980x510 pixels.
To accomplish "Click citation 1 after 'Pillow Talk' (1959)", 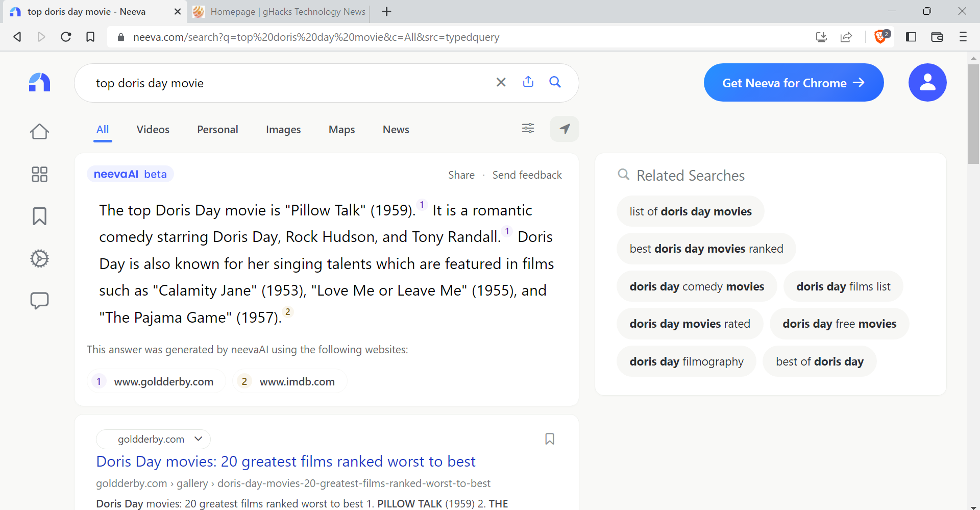I will (x=422, y=205).
